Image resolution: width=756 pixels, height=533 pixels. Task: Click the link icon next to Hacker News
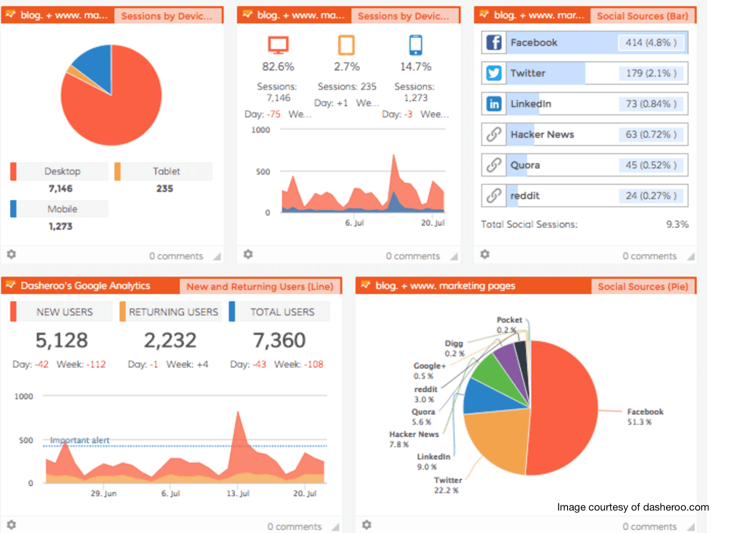(493, 134)
